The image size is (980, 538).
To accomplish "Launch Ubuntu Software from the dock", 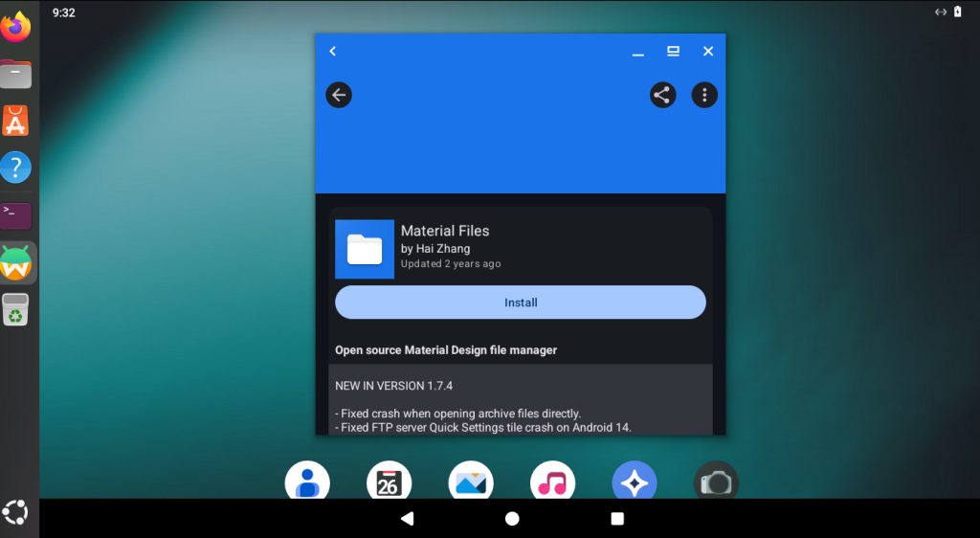I will (16, 121).
